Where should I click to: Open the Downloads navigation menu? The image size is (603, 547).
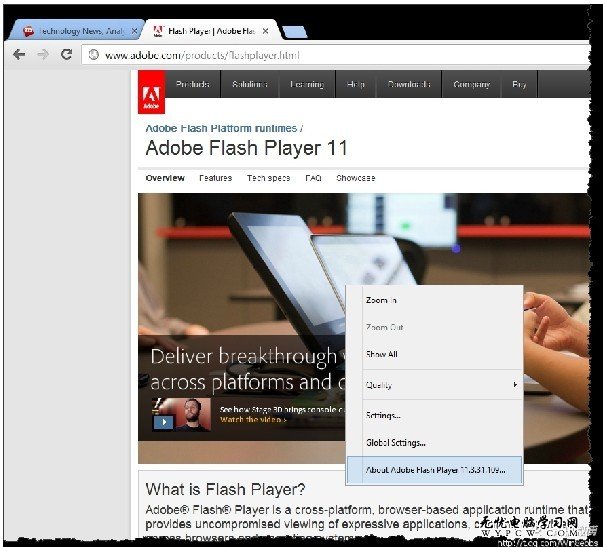(408, 84)
